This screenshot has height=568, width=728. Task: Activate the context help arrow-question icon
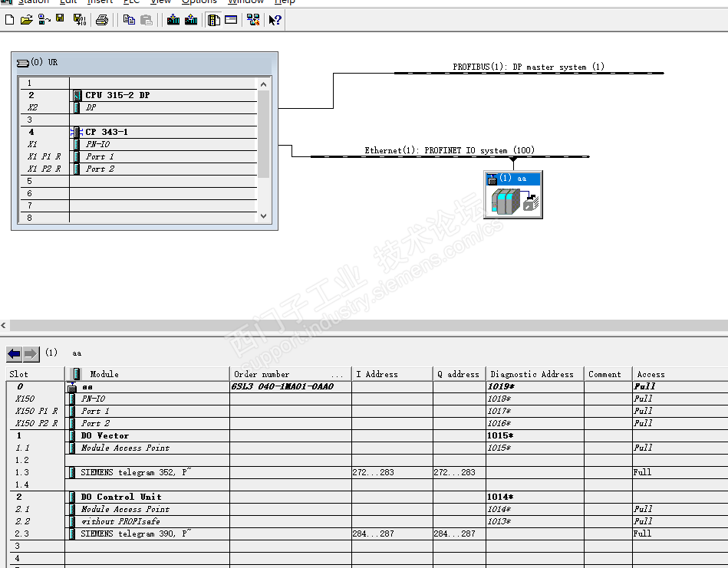[275, 20]
